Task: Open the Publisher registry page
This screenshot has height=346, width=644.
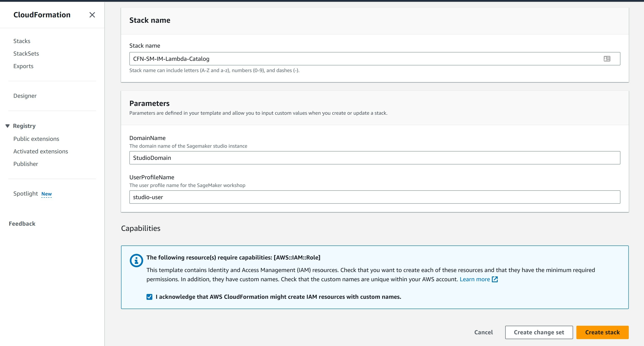Action: click(25, 164)
